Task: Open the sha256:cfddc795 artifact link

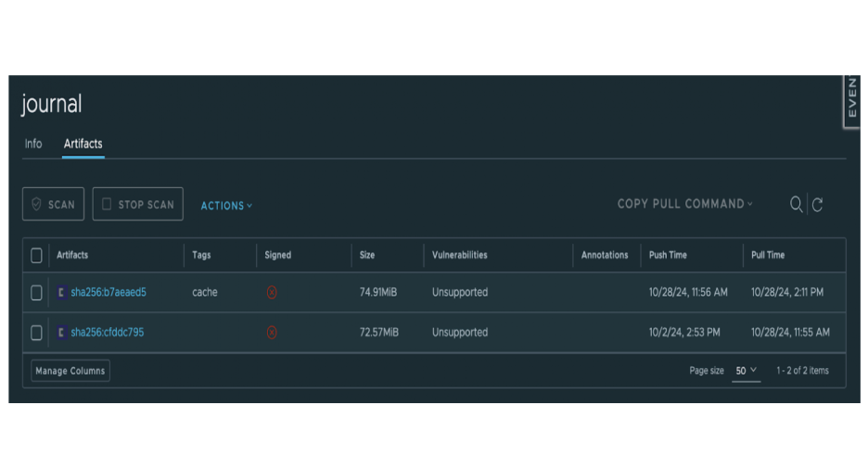Action: click(107, 333)
